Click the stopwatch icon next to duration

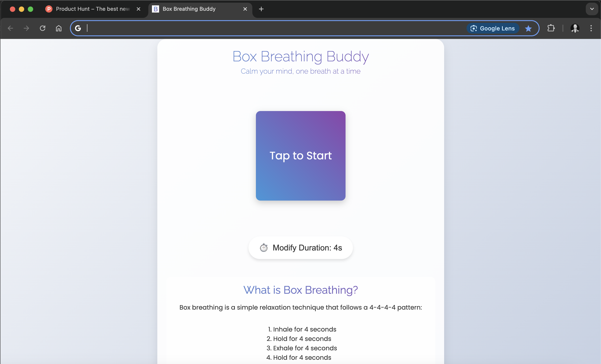tap(264, 247)
